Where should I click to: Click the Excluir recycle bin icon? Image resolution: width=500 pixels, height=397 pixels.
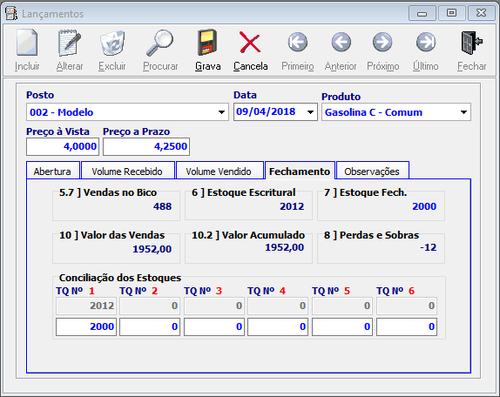click(x=112, y=43)
